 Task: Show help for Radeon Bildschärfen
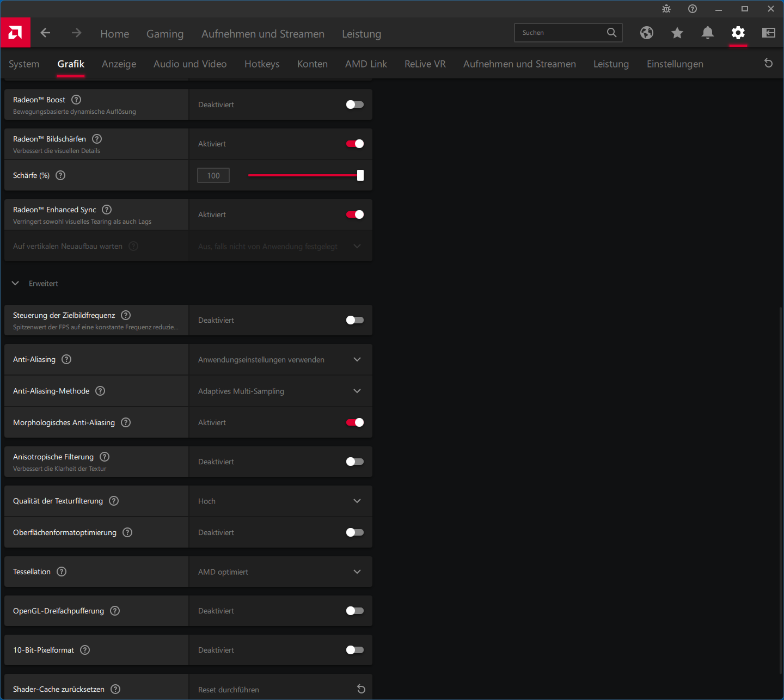pos(97,139)
